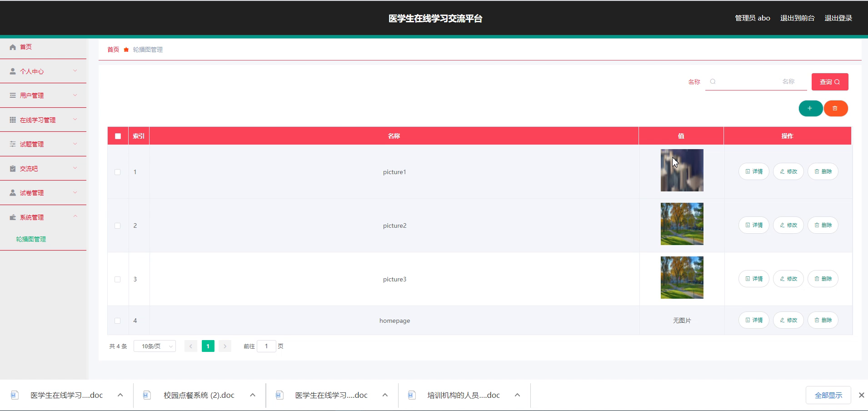Expand the 交流吧 menu chevron
The width and height of the screenshot is (868, 411).
(x=75, y=168)
